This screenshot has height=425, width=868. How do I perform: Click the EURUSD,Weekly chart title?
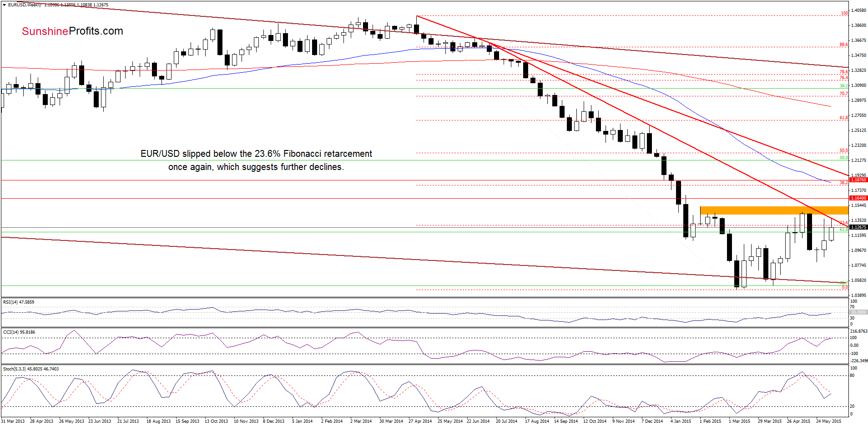25,5
